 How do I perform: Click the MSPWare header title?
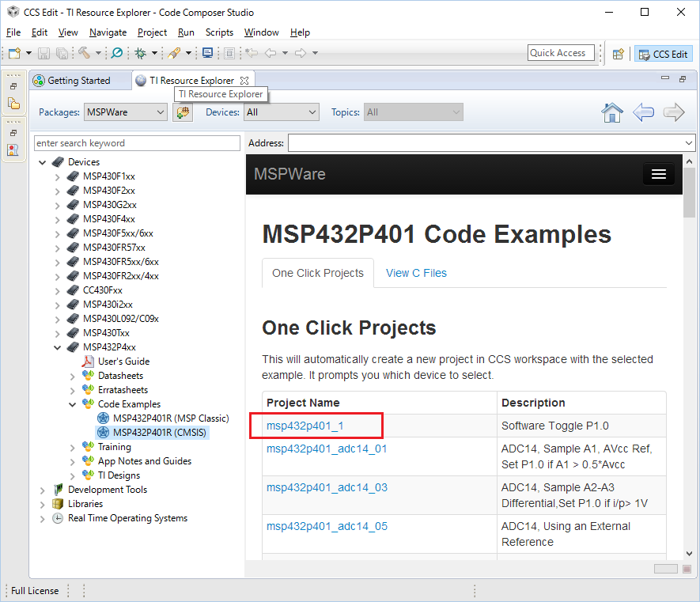(289, 174)
